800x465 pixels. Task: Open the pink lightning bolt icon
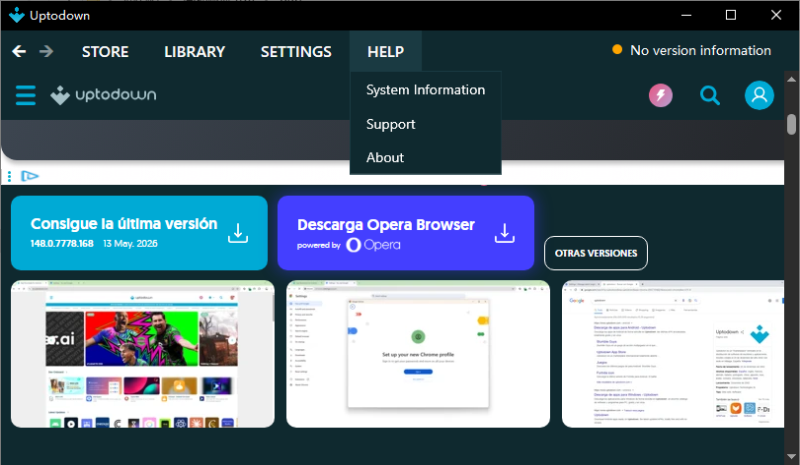tap(660, 95)
